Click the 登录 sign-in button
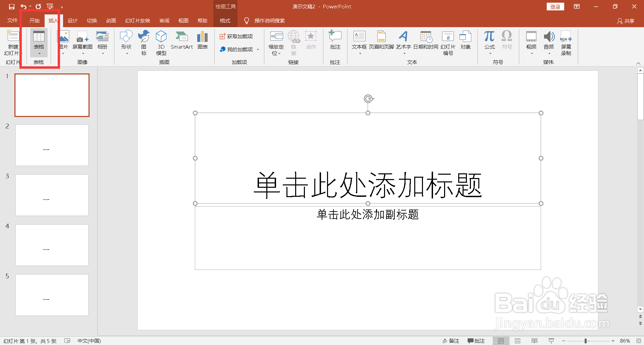This screenshot has height=345, width=644. click(x=555, y=6)
